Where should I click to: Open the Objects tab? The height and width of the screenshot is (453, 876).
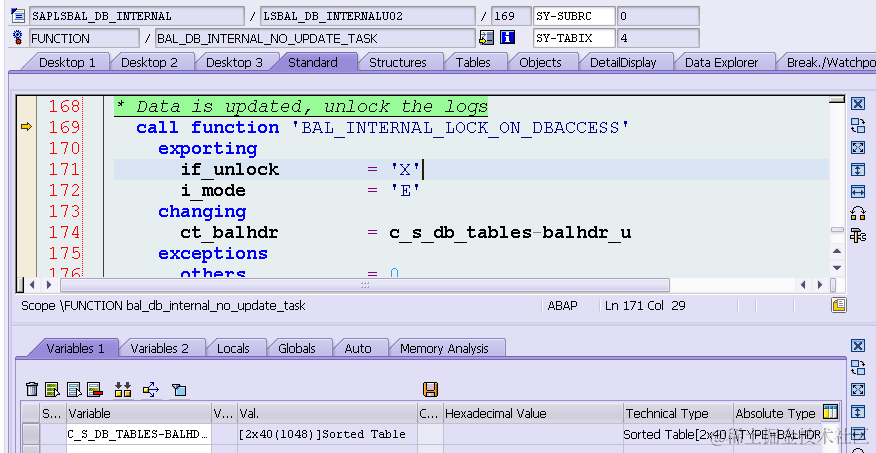(540, 63)
